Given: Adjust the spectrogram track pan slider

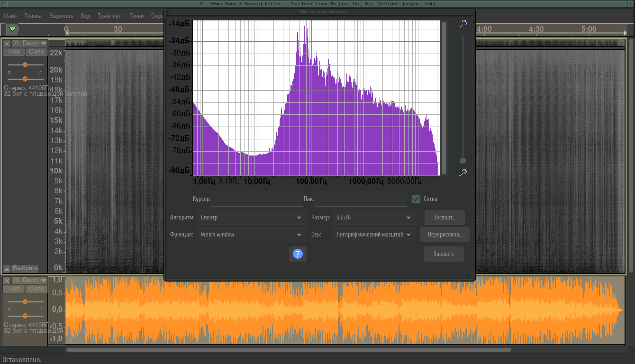Looking at the screenshot, I should pos(25,79).
